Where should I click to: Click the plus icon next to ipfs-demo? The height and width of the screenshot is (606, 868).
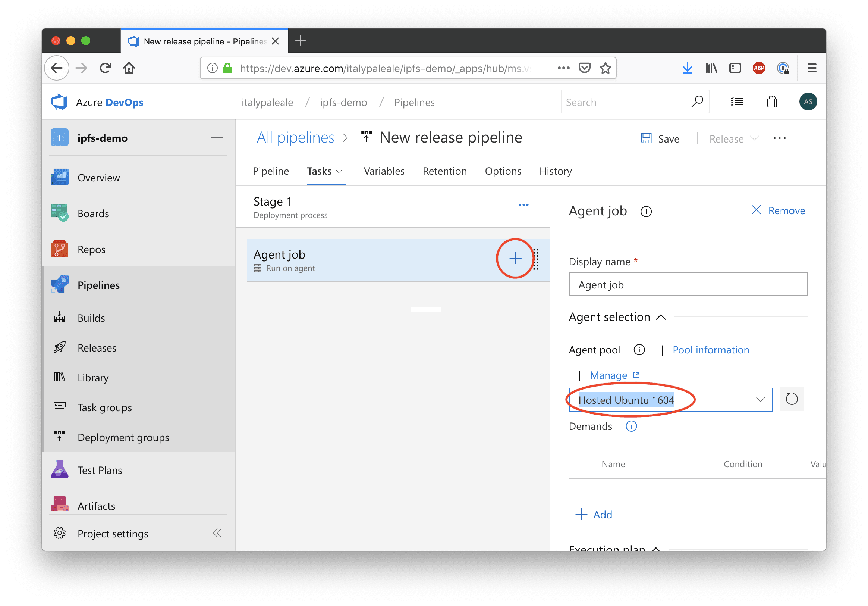click(x=217, y=138)
